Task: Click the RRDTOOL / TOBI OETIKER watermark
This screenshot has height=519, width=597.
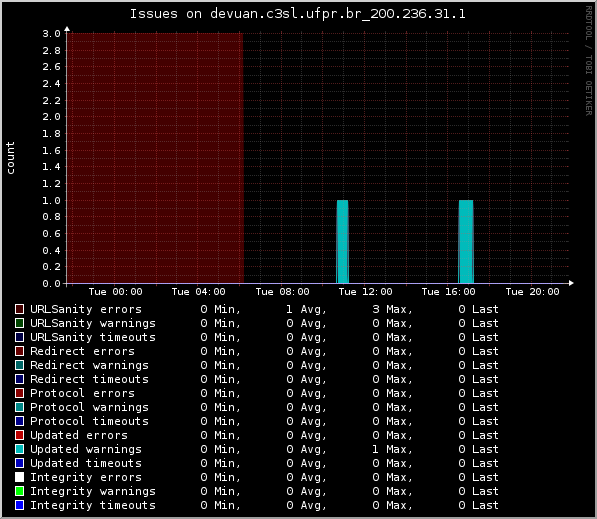Action: pos(588,61)
